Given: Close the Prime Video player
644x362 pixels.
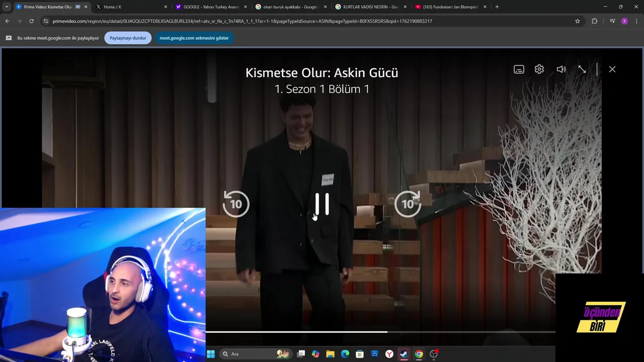Looking at the screenshot, I should click(x=612, y=69).
